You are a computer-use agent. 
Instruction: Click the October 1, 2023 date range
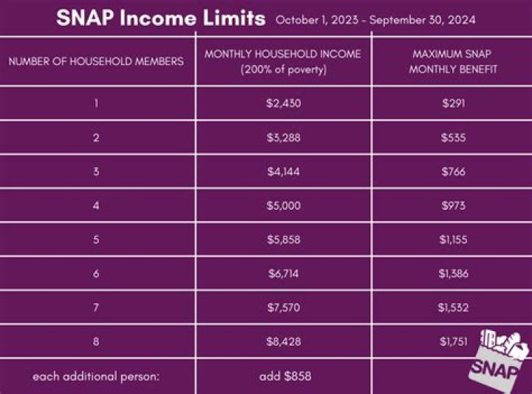point(375,20)
